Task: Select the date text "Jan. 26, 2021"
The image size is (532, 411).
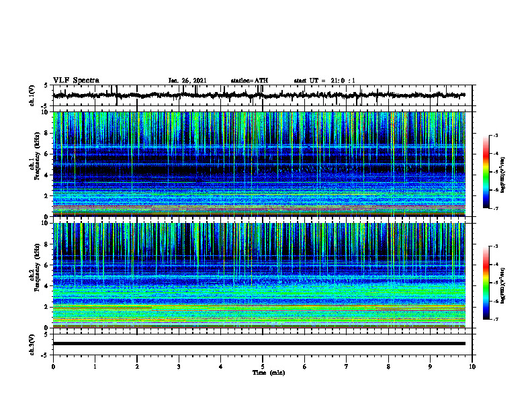Action: tap(187, 81)
